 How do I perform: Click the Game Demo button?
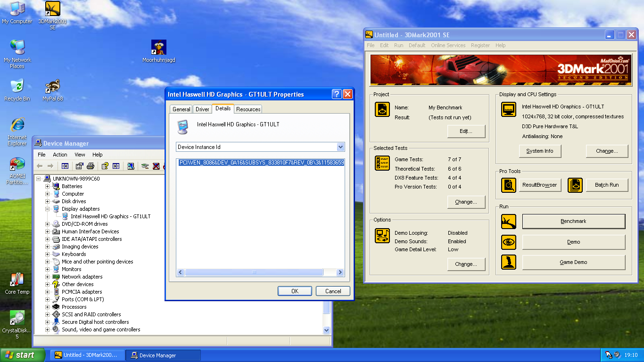(574, 263)
